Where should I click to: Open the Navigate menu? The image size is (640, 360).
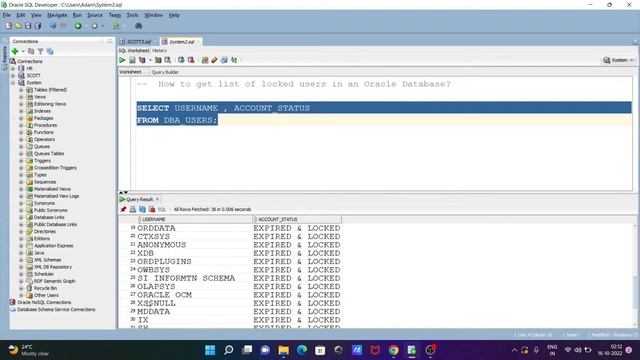(x=57, y=15)
